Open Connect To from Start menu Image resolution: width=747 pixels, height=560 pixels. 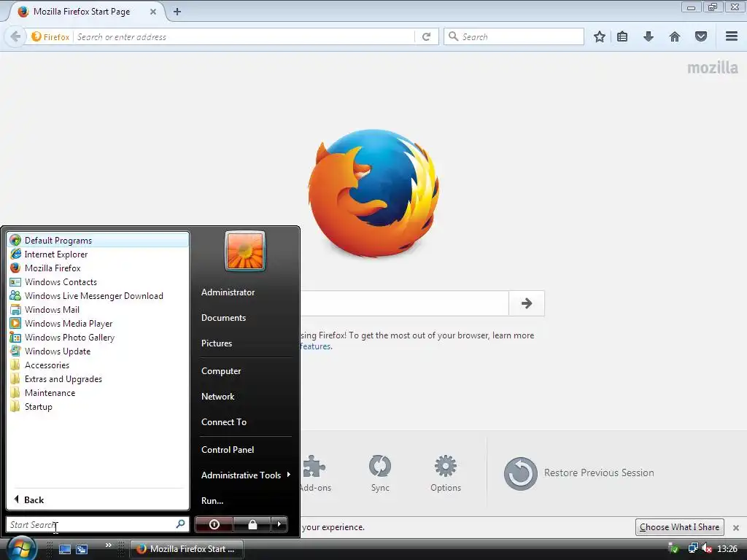point(224,422)
